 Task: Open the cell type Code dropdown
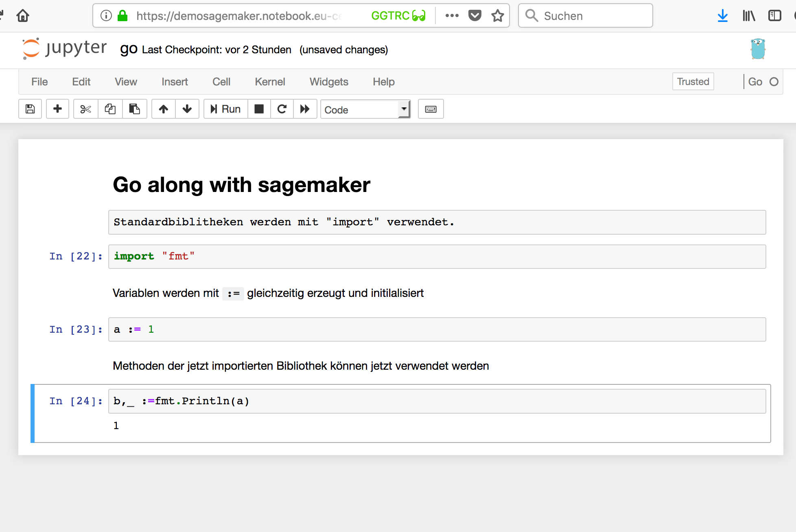click(365, 109)
